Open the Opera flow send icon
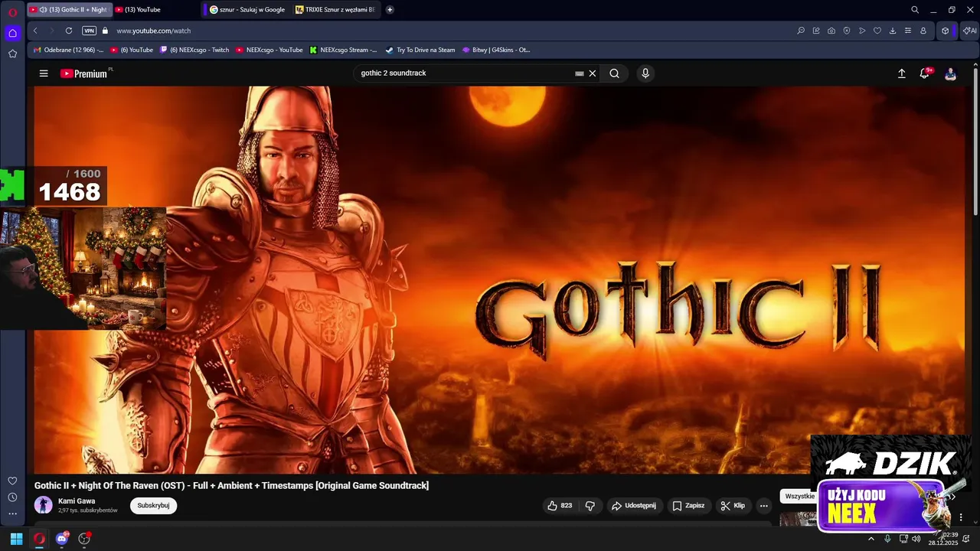 (x=862, y=31)
